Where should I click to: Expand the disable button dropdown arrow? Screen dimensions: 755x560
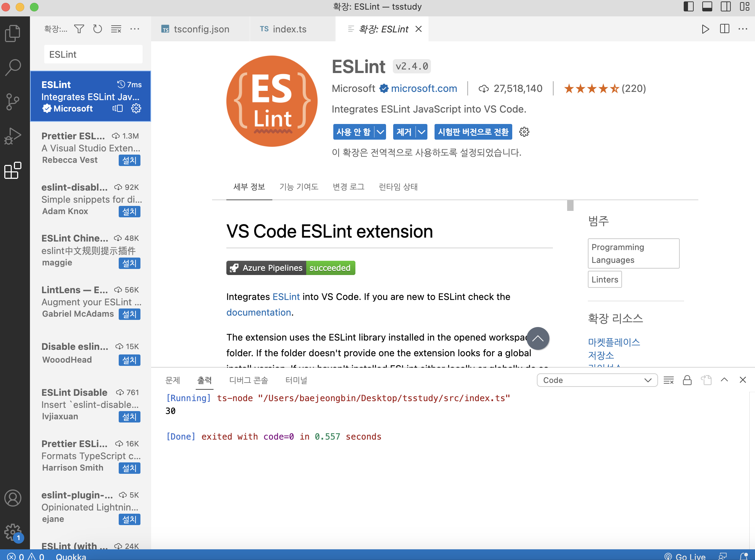click(380, 132)
